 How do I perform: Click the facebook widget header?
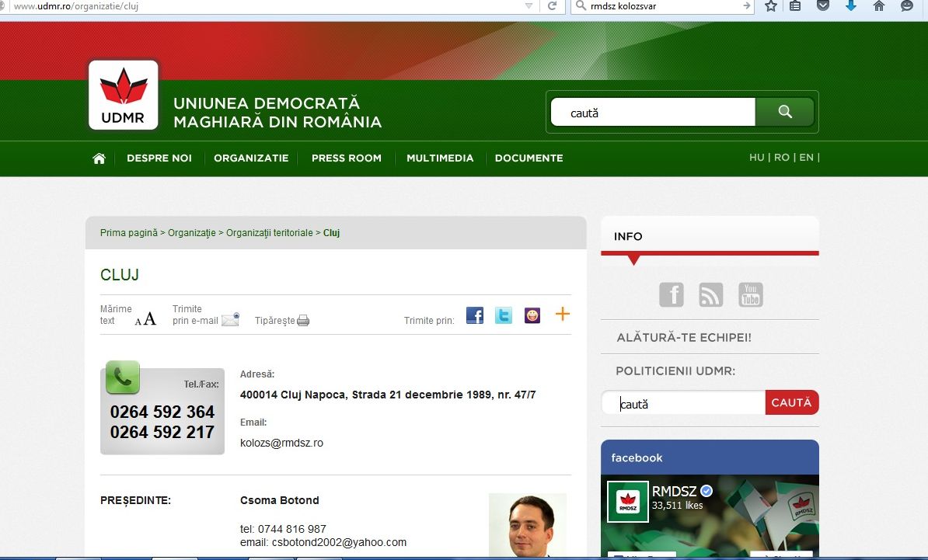(x=710, y=457)
